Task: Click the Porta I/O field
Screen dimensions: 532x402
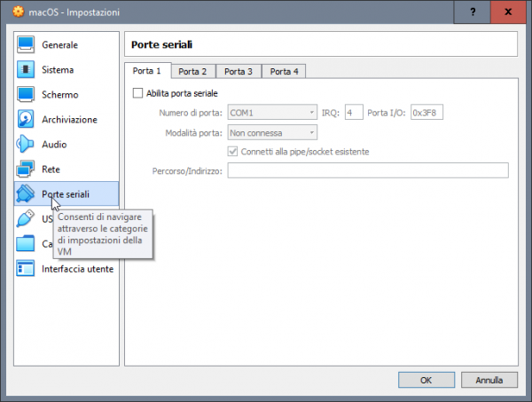Action: pos(426,113)
